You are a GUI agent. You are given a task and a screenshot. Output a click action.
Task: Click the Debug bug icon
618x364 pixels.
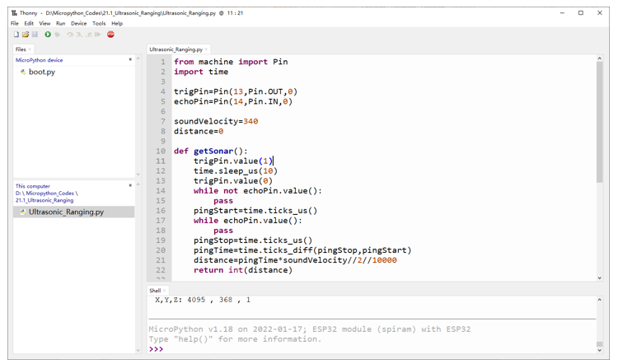(57, 35)
